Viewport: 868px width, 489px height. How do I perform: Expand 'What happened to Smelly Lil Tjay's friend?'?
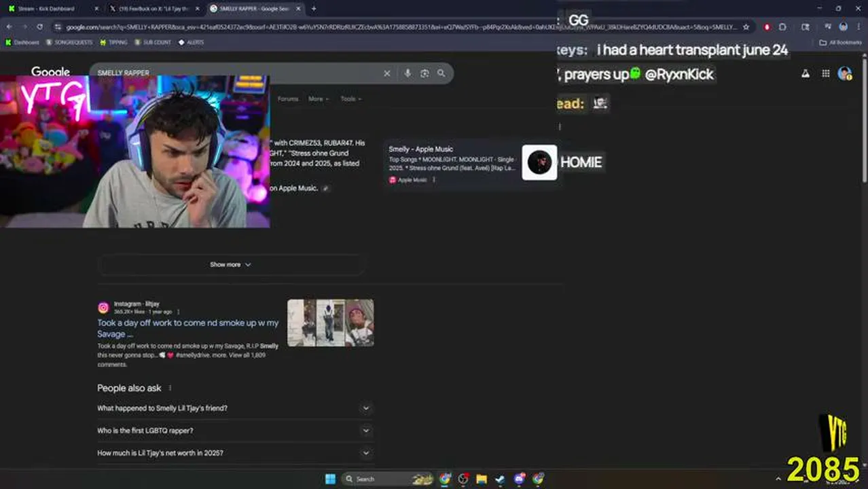click(365, 408)
